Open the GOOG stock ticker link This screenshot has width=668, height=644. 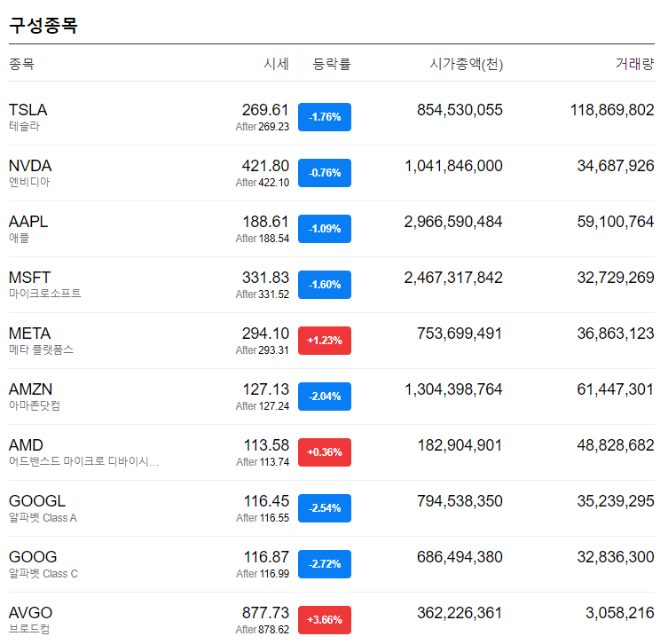pyautogui.click(x=33, y=557)
